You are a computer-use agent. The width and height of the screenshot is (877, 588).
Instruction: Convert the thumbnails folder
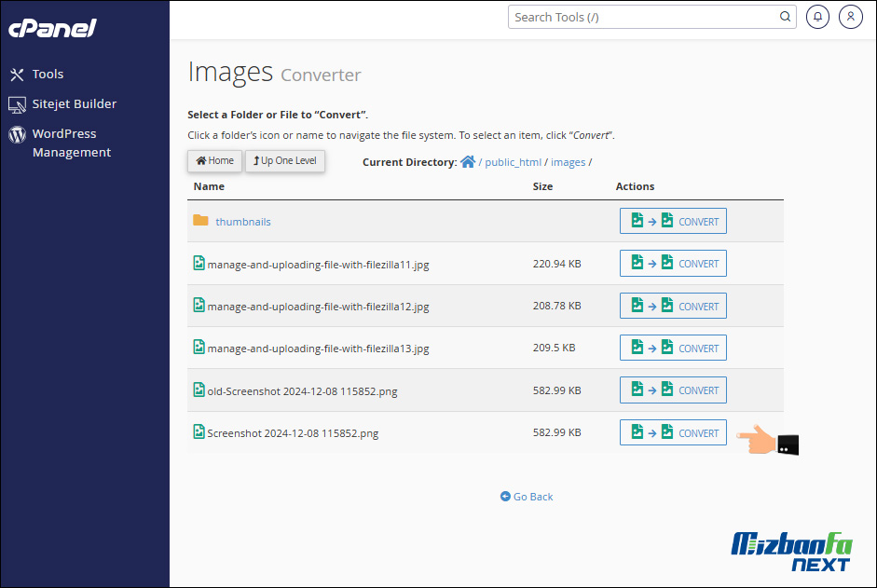(x=673, y=221)
